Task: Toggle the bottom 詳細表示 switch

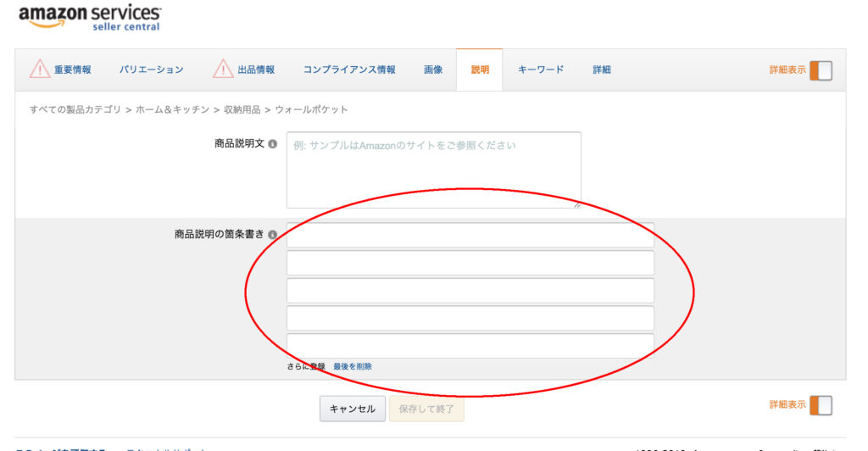Action: (820, 405)
